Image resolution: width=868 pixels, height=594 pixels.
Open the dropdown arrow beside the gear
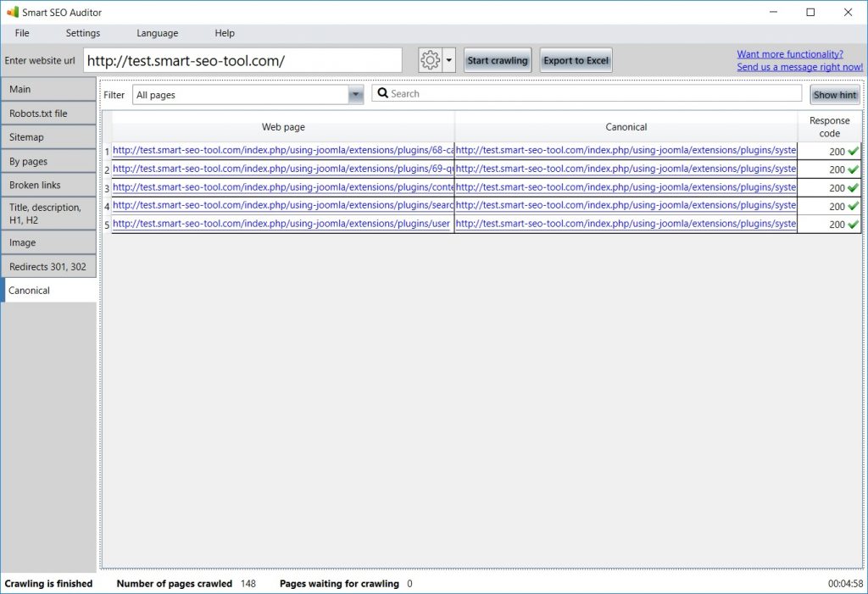pyautogui.click(x=449, y=60)
